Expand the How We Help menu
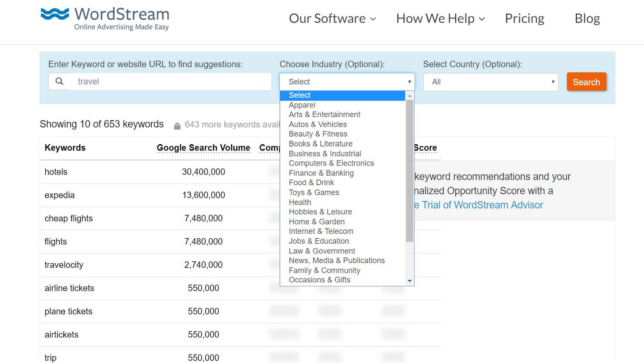 [440, 19]
